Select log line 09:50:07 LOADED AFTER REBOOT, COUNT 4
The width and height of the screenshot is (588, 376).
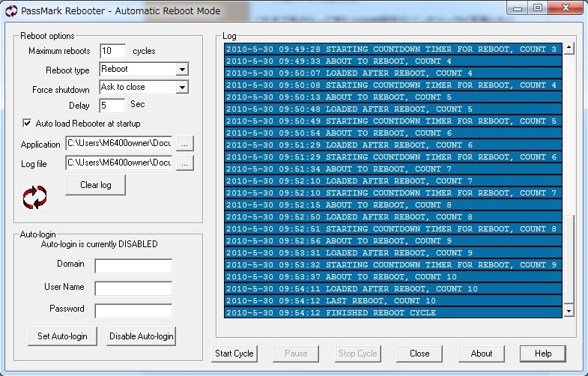click(x=393, y=73)
